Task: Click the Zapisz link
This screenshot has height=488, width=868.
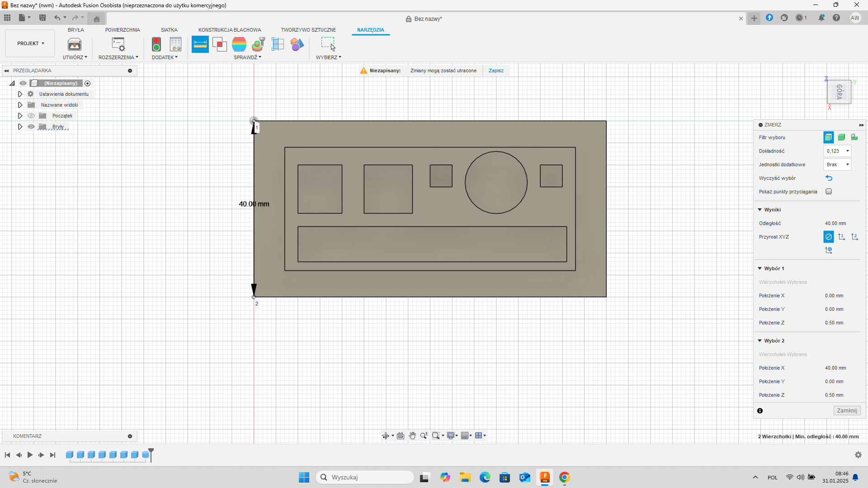Action: tap(496, 70)
